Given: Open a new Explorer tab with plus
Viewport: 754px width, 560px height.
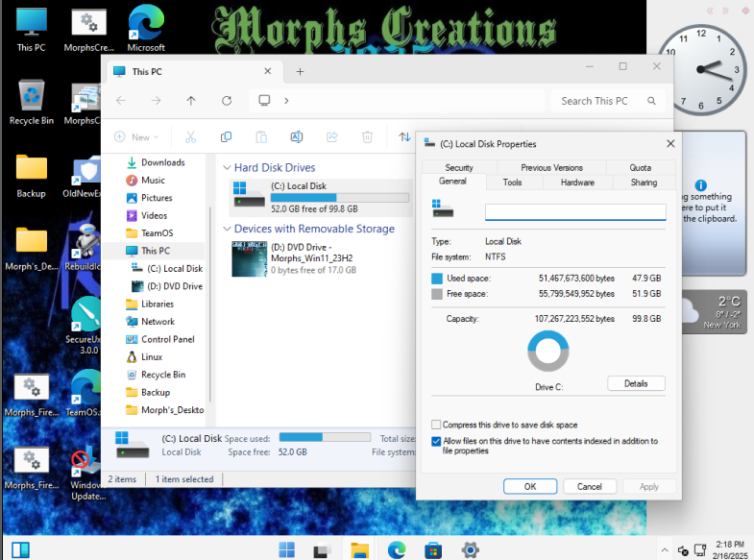Looking at the screenshot, I should pos(300,72).
